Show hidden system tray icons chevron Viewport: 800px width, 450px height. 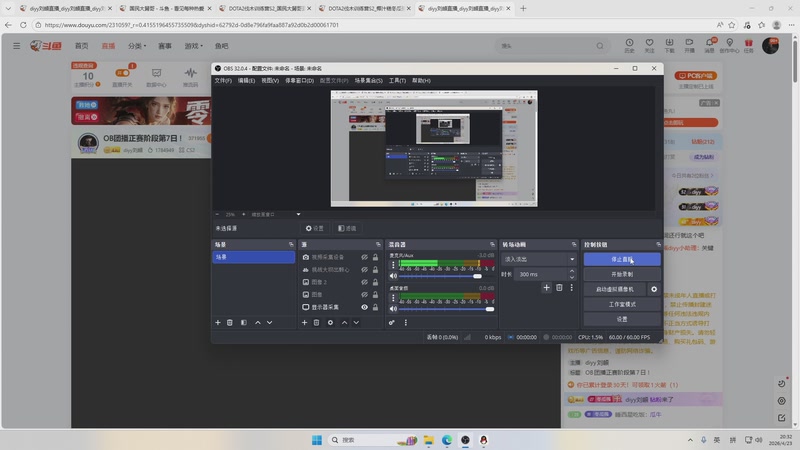(690, 440)
